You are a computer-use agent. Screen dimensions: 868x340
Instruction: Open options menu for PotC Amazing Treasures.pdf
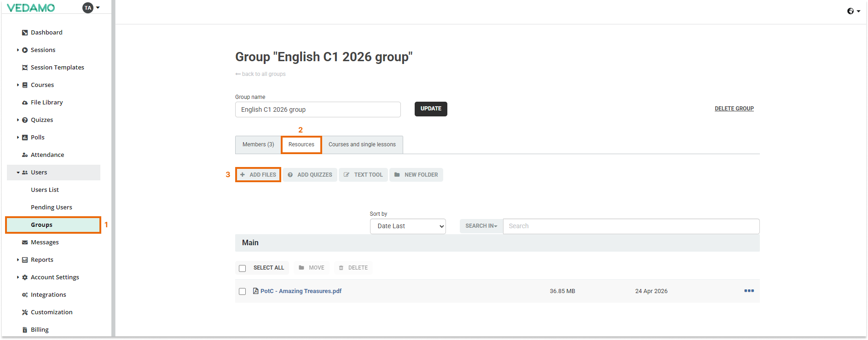point(749,291)
